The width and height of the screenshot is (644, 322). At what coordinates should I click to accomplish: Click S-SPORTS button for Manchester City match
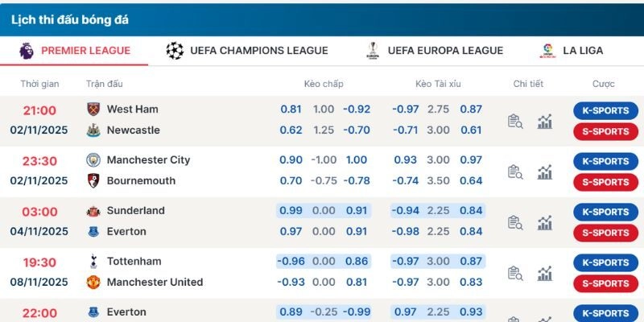click(x=605, y=182)
